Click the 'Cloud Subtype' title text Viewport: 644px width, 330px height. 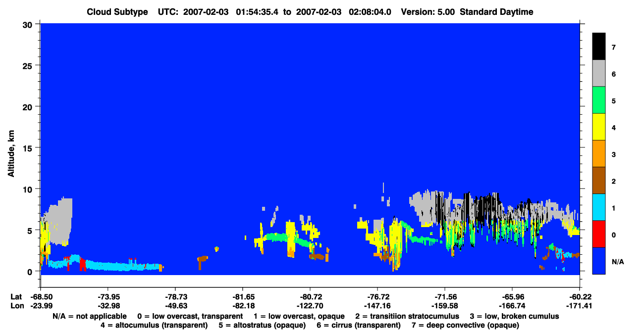tap(117, 12)
